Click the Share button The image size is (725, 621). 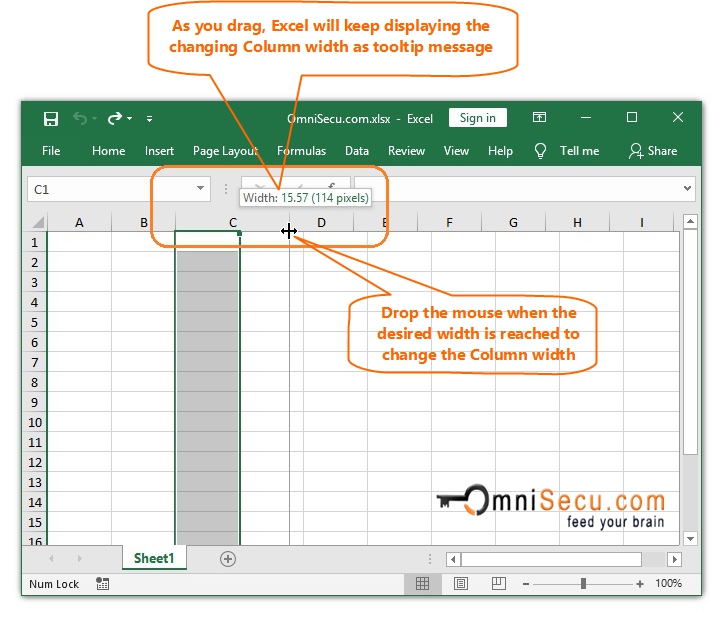pyautogui.click(x=653, y=151)
